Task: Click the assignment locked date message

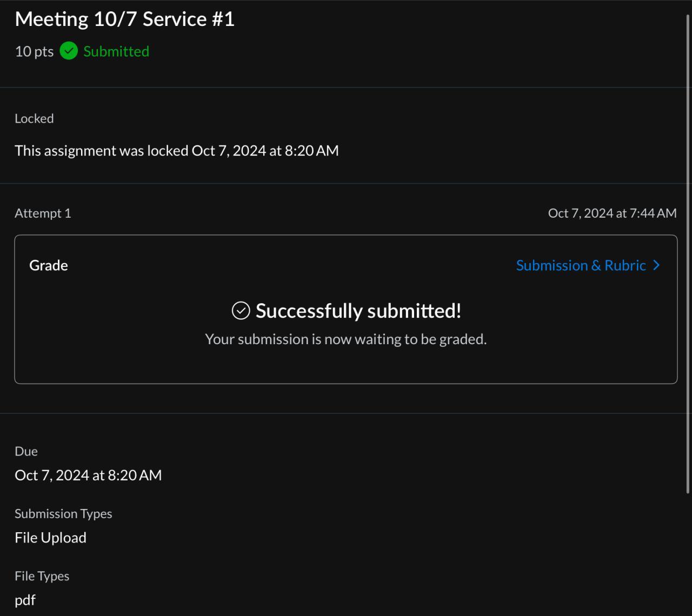Action: [x=176, y=150]
